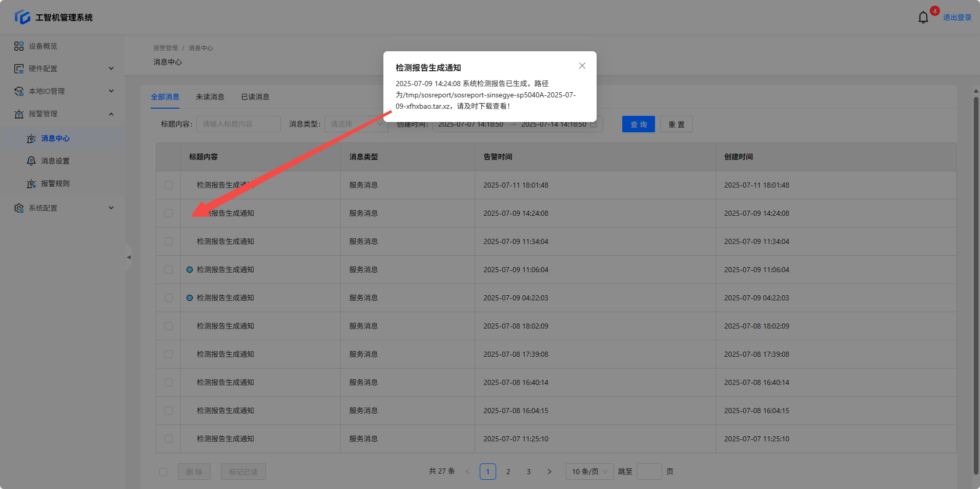Tick checkbox for 2025-07-07 11:25:10 row

pyautogui.click(x=169, y=439)
